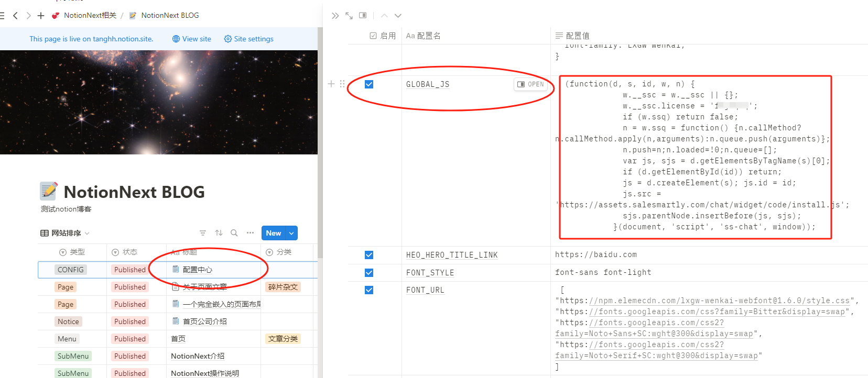Viewport: 868px width, 378px height.
Task: Go to next record down chevron
Action: coord(398,16)
